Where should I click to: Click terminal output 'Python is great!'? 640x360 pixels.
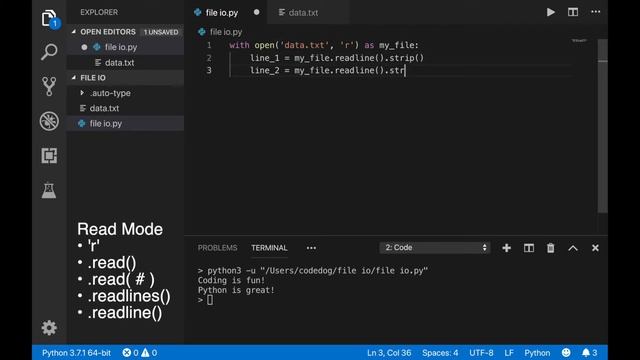[236, 290]
